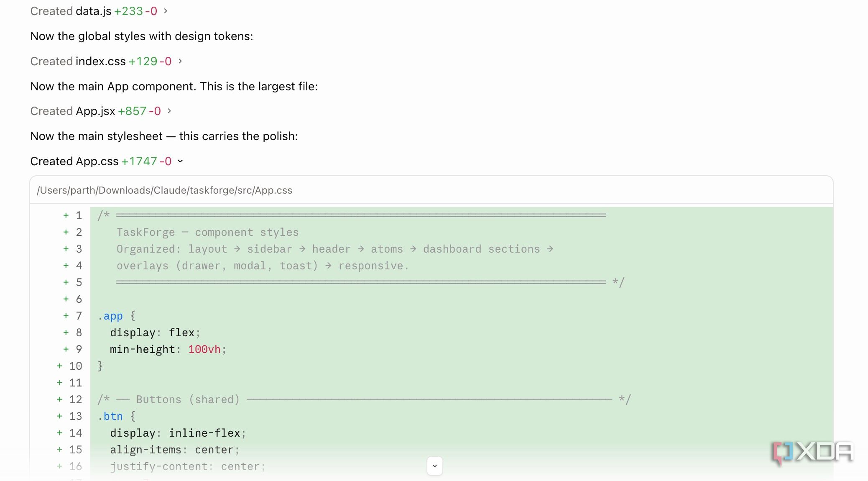Click the .app selector on line 7
This screenshot has height=481, width=868.
pyautogui.click(x=110, y=316)
